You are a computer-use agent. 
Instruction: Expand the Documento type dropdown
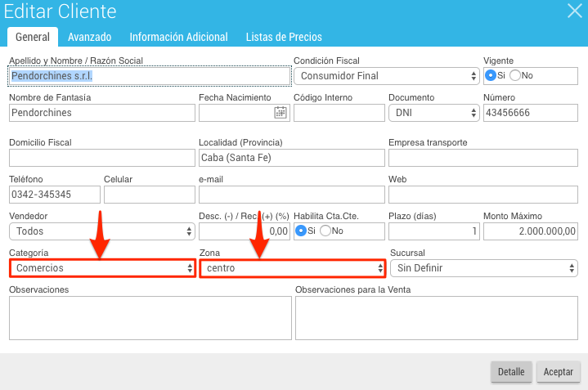click(x=434, y=113)
